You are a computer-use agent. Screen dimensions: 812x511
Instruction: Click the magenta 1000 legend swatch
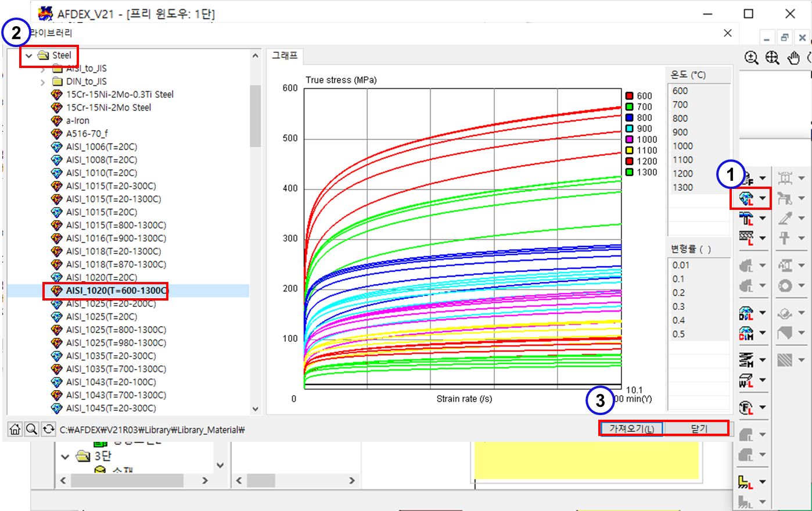(x=629, y=140)
